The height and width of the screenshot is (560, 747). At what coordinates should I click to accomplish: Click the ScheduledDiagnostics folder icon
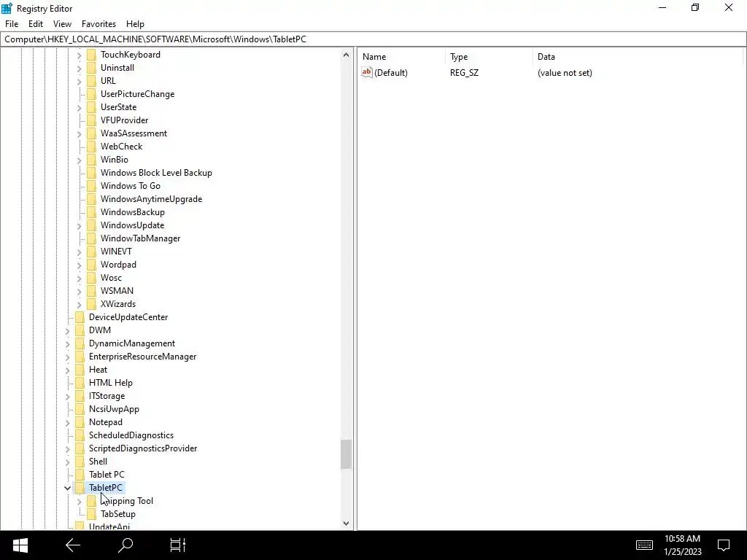[80, 435]
